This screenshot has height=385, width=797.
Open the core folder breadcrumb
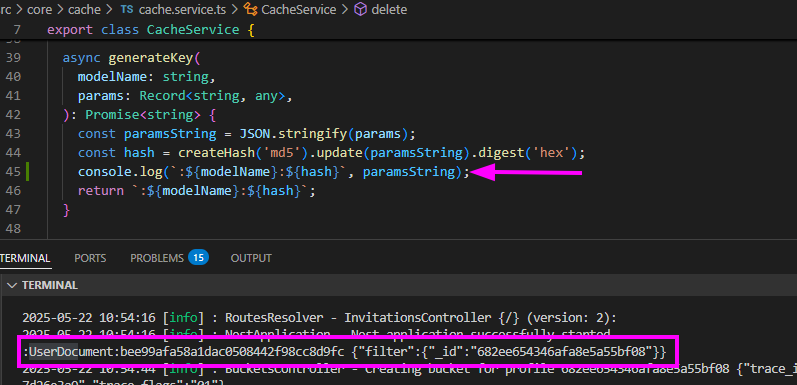click(x=40, y=9)
